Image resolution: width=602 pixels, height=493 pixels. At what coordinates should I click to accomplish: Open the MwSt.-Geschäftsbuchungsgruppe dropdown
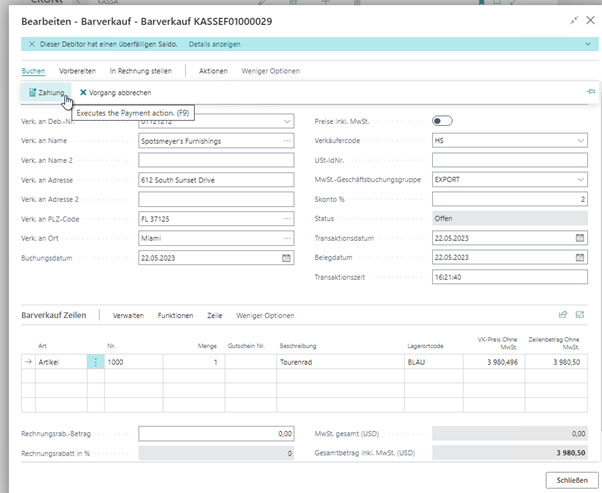click(580, 180)
